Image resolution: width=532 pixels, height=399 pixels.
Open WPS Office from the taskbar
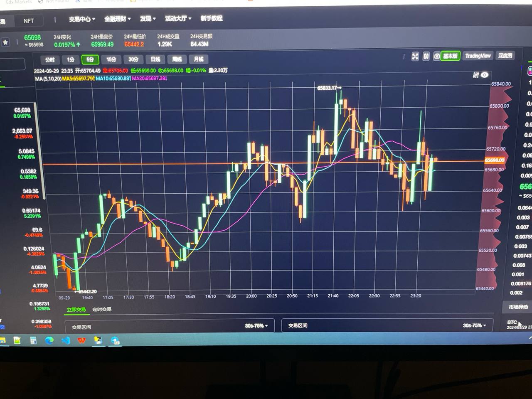point(82,341)
